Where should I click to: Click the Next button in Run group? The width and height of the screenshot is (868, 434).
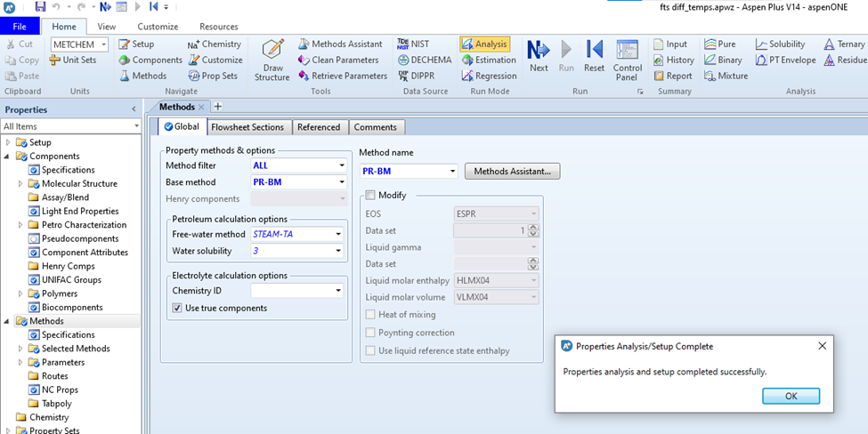539,56
